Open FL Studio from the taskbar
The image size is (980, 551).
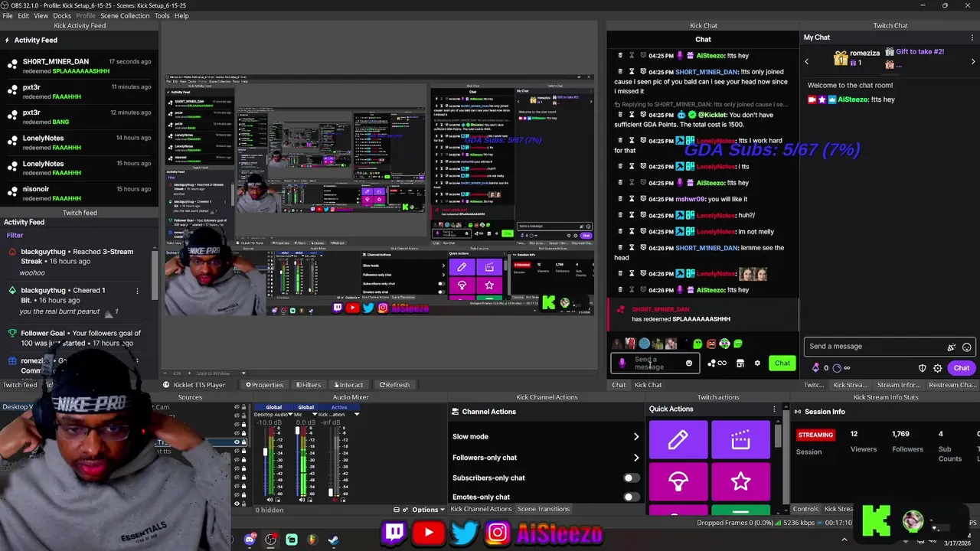[312, 540]
